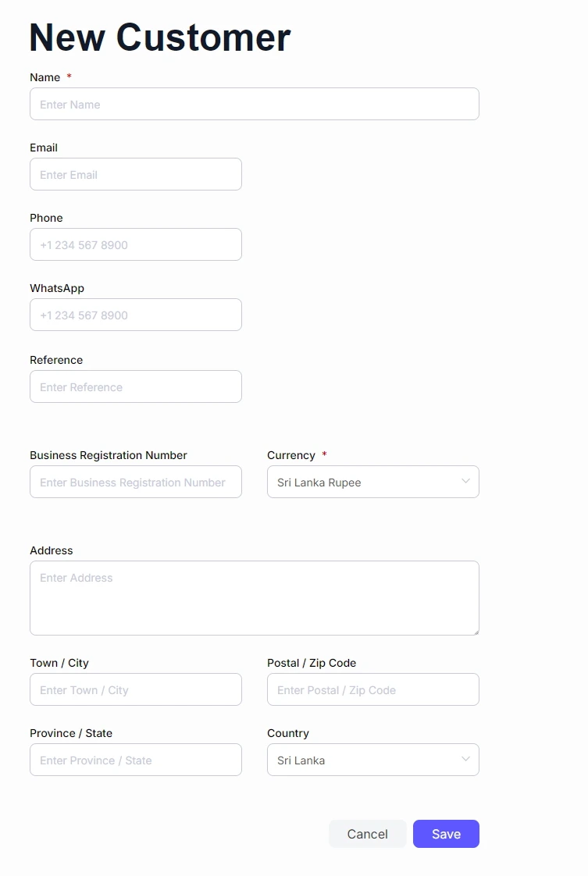Image resolution: width=588 pixels, height=876 pixels.
Task: Select the WhatsApp number field
Action: 135,315
